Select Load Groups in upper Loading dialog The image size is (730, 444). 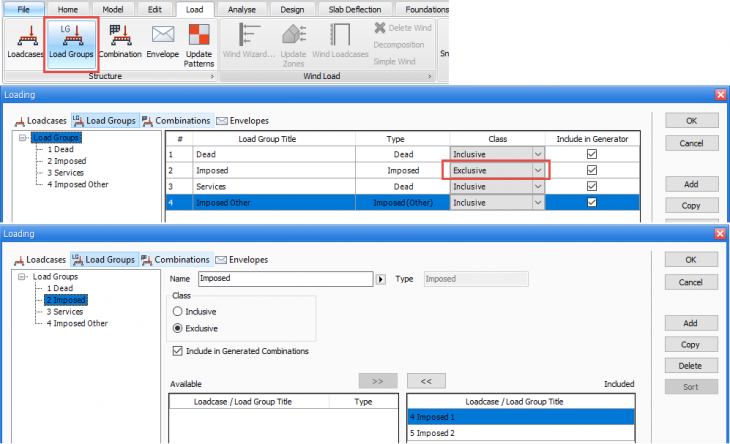[x=105, y=121]
